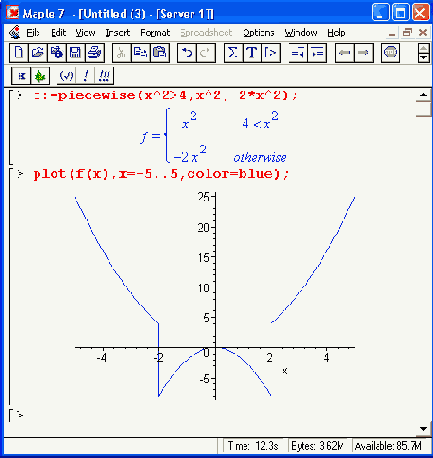433x458 pixels.
Task: Open the Insert menu
Action: (118, 33)
